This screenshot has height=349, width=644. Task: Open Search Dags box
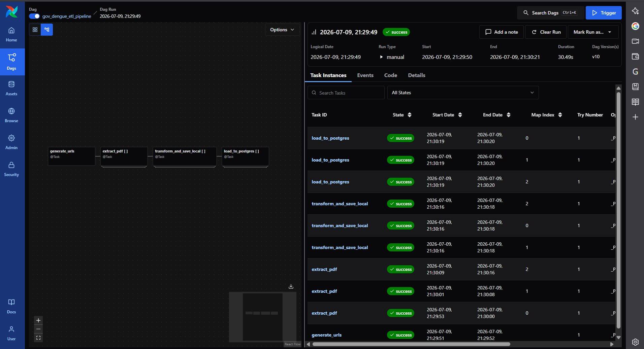click(x=551, y=13)
